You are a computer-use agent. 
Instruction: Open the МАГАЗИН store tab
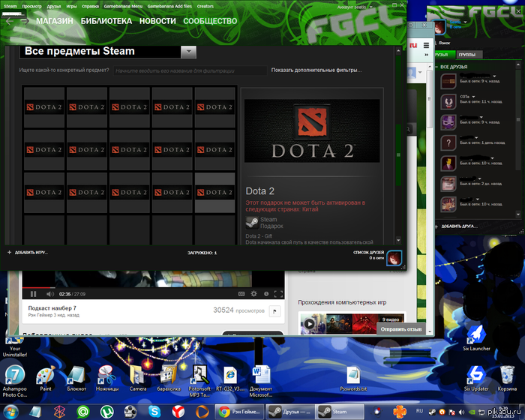coord(55,21)
